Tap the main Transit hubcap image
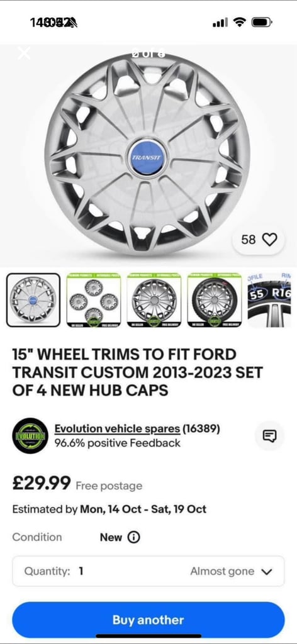 coord(147,156)
